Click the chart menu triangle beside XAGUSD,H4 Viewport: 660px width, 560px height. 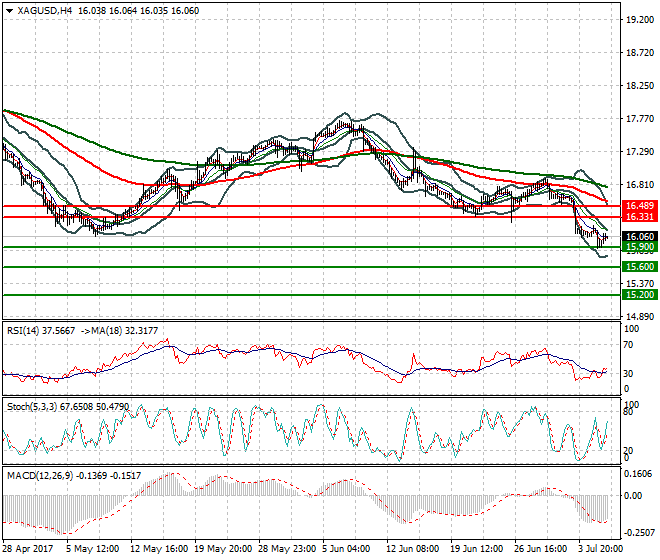click(x=10, y=11)
